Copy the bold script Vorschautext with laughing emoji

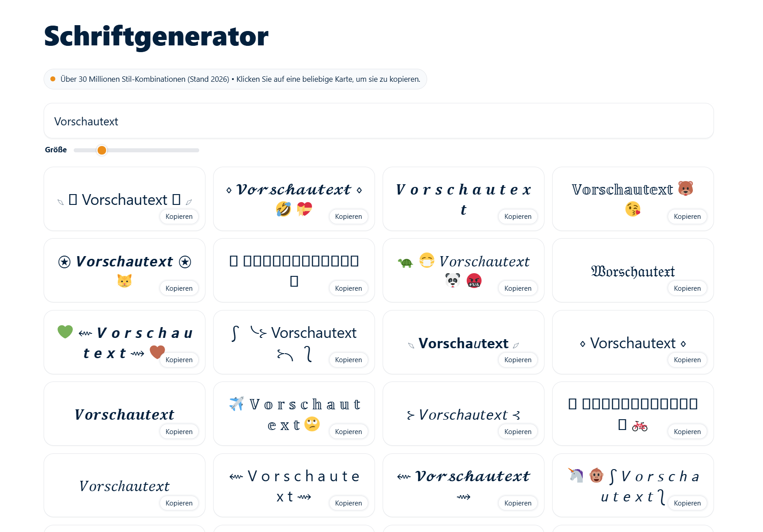click(x=348, y=217)
